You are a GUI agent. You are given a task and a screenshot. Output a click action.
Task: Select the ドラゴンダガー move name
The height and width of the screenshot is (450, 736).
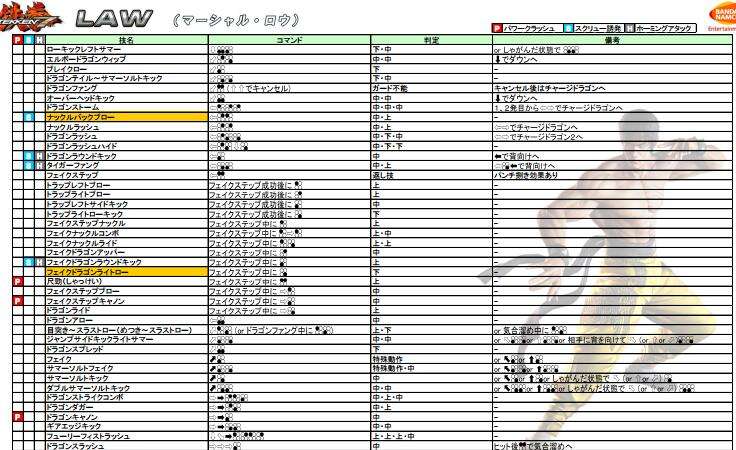[x=69, y=407]
